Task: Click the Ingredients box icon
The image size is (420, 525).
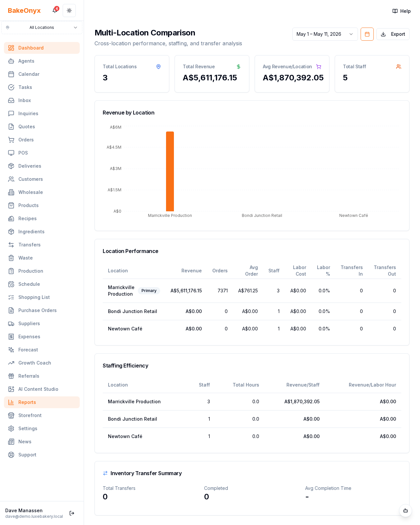Action: [x=11, y=232]
